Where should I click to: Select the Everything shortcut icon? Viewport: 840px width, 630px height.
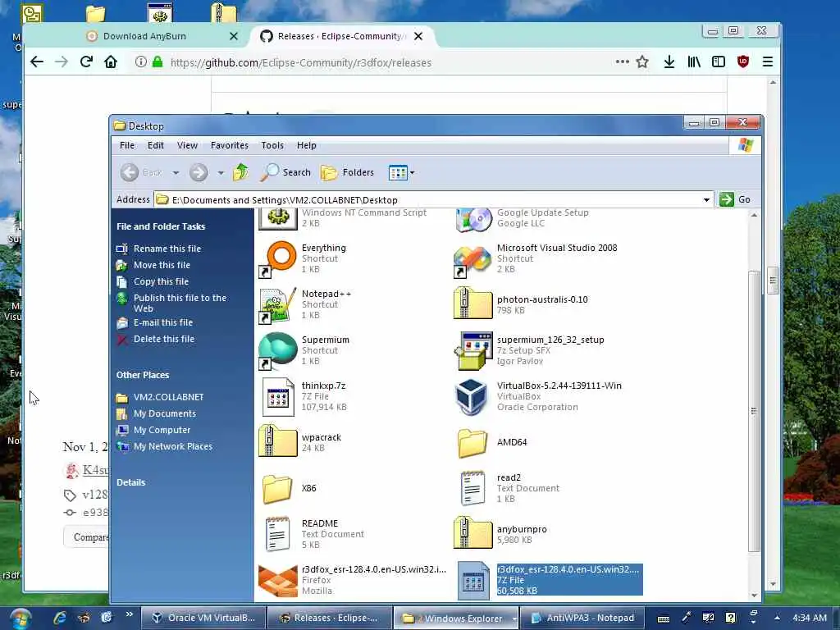pos(278,259)
